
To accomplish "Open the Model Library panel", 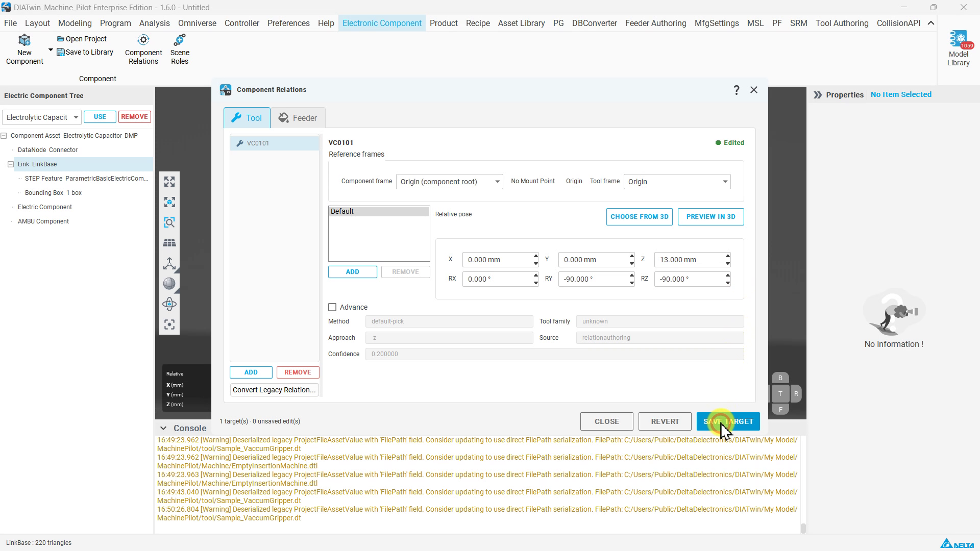I will click(x=958, y=48).
